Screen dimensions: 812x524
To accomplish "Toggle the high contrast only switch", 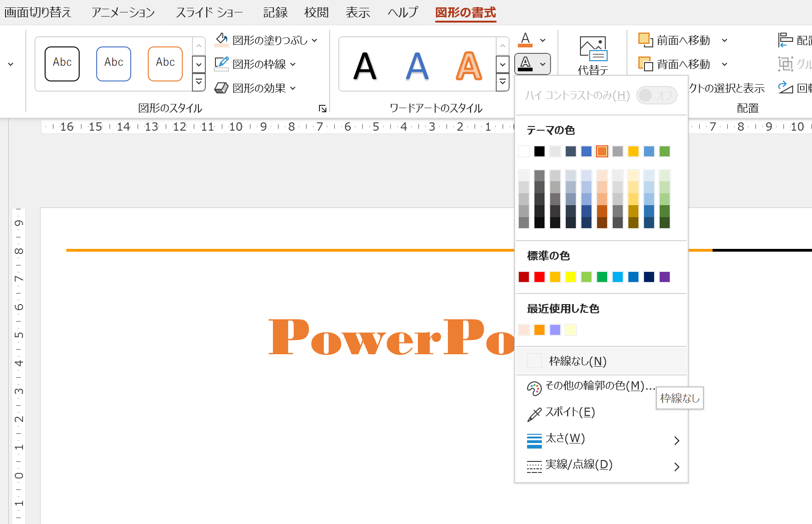I will [x=656, y=95].
